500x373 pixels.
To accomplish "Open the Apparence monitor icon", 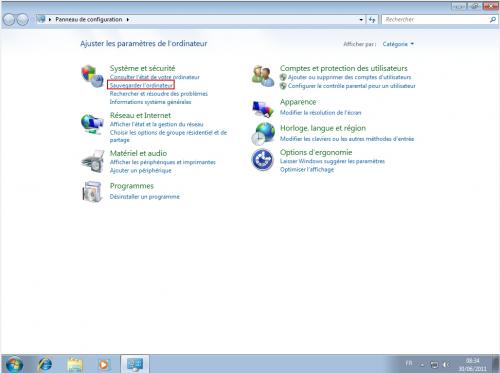I will [263, 109].
